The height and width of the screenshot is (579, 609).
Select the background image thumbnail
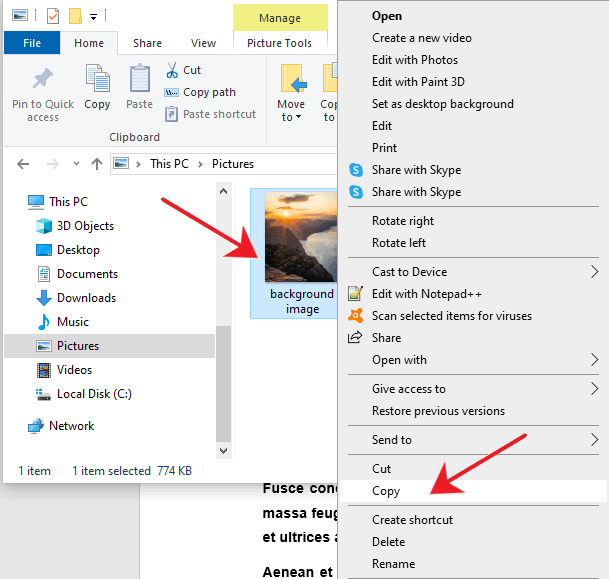point(301,237)
